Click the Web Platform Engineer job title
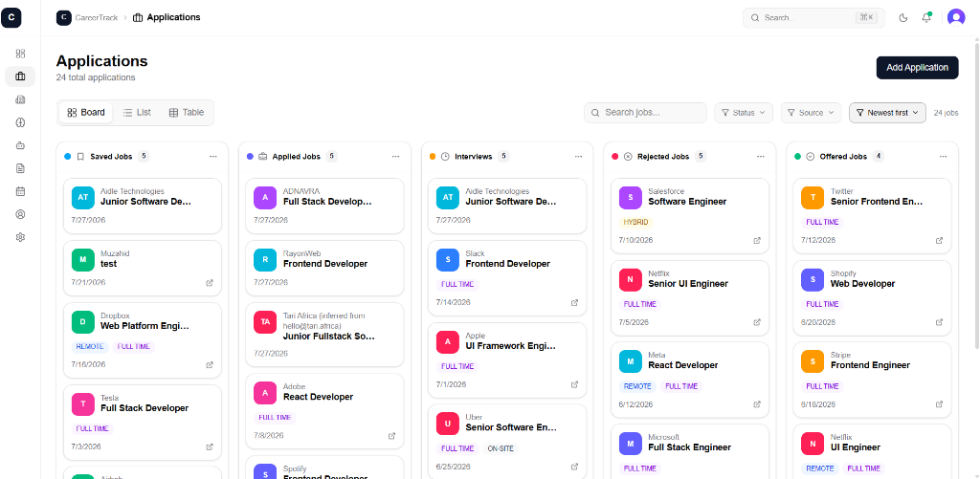 145,326
